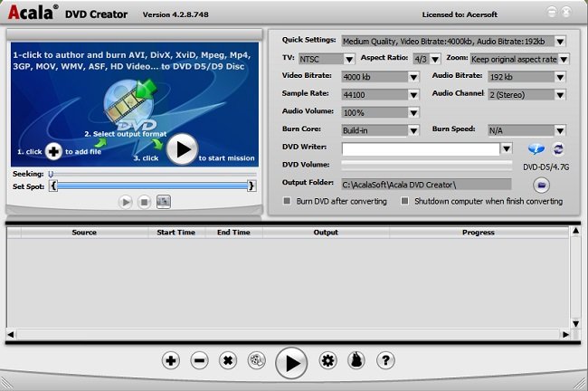Open settings via the gear icon
The width and height of the screenshot is (588, 391).
[x=327, y=361]
